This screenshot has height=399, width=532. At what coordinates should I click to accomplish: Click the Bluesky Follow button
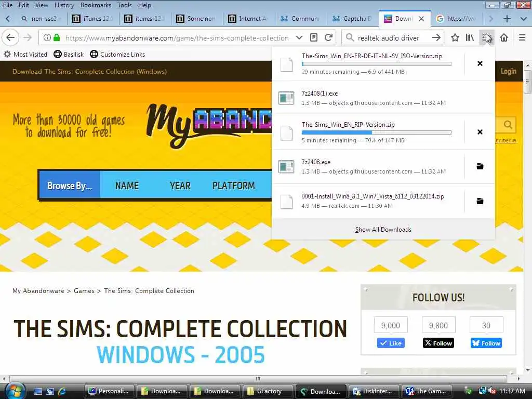[x=486, y=343]
